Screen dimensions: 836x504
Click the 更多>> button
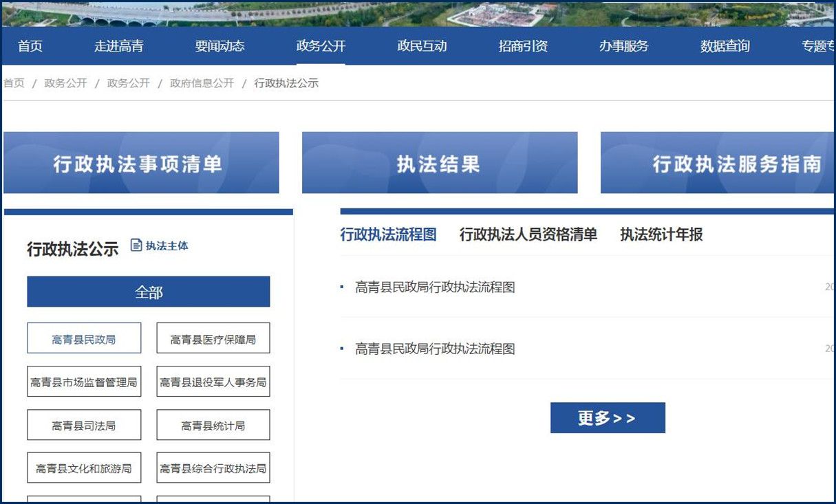(607, 418)
